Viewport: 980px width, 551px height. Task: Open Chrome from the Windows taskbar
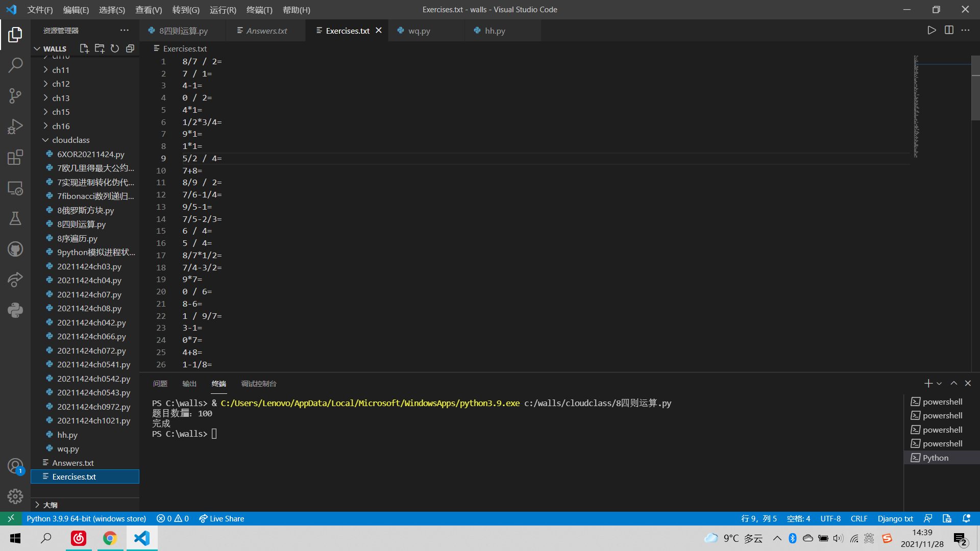(x=110, y=538)
